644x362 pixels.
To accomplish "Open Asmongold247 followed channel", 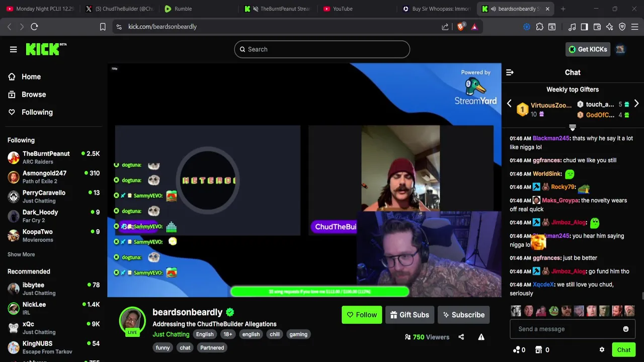I will coord(53,177).
